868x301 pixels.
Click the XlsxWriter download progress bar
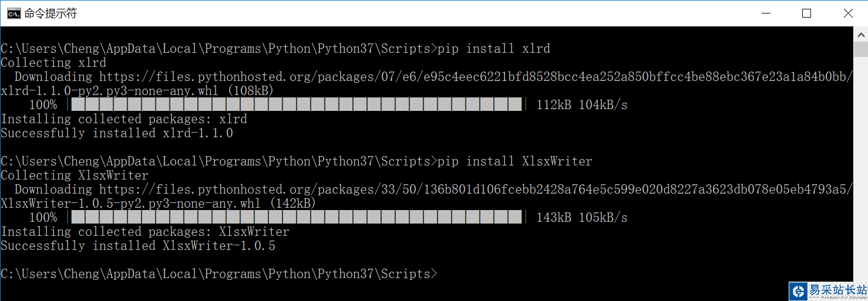click(x=297, y=218)
